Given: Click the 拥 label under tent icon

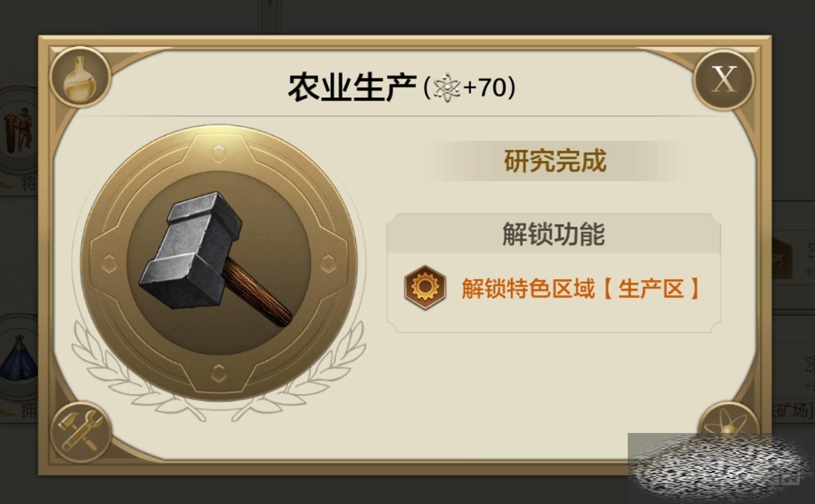Looking at the screenshot, I should coord(29,410).
